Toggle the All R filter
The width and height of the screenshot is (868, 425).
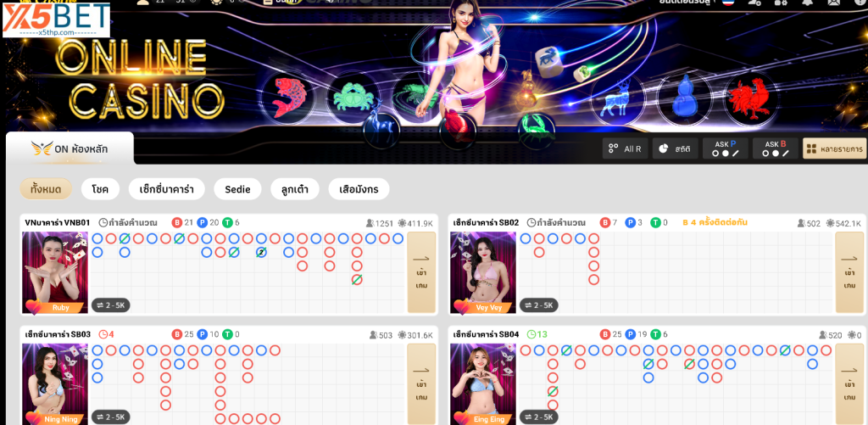(625, 148)
